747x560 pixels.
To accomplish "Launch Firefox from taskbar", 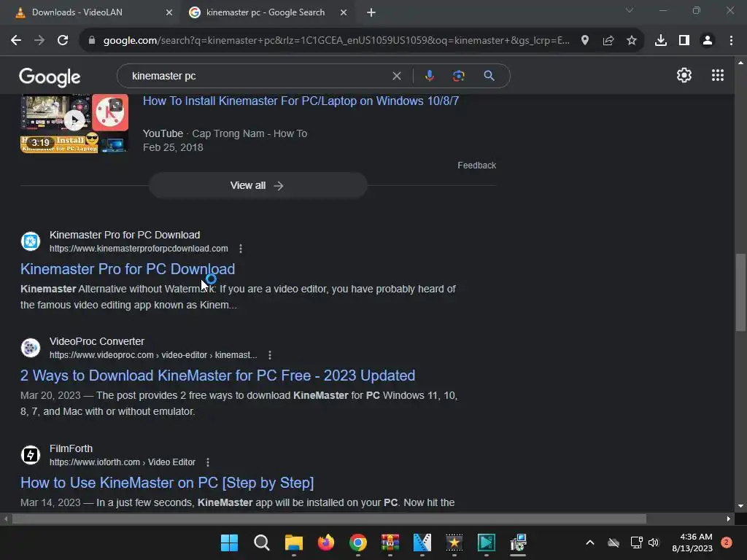I will 326,542.
